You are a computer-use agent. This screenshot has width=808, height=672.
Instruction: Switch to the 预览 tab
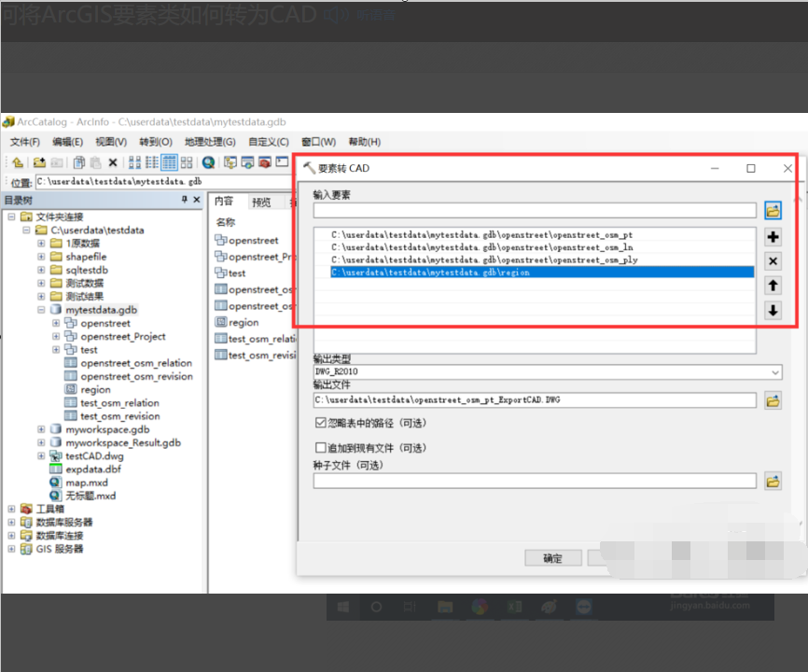click(262, 202)
